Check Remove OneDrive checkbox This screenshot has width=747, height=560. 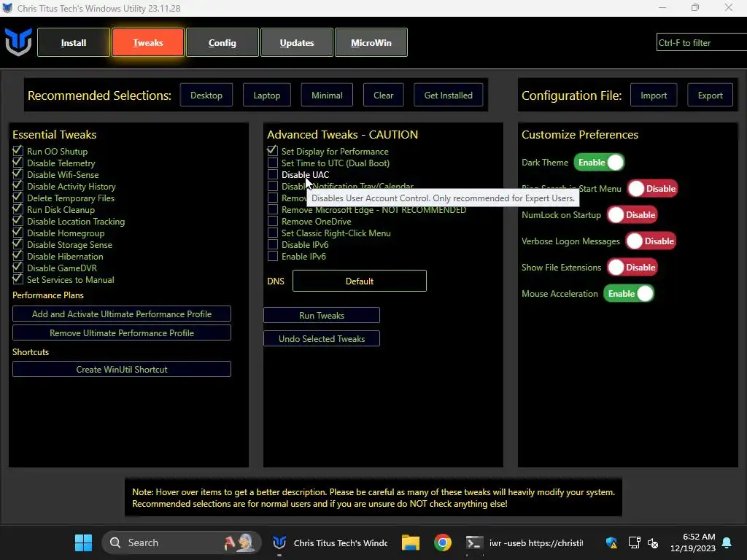pos(273,221)
